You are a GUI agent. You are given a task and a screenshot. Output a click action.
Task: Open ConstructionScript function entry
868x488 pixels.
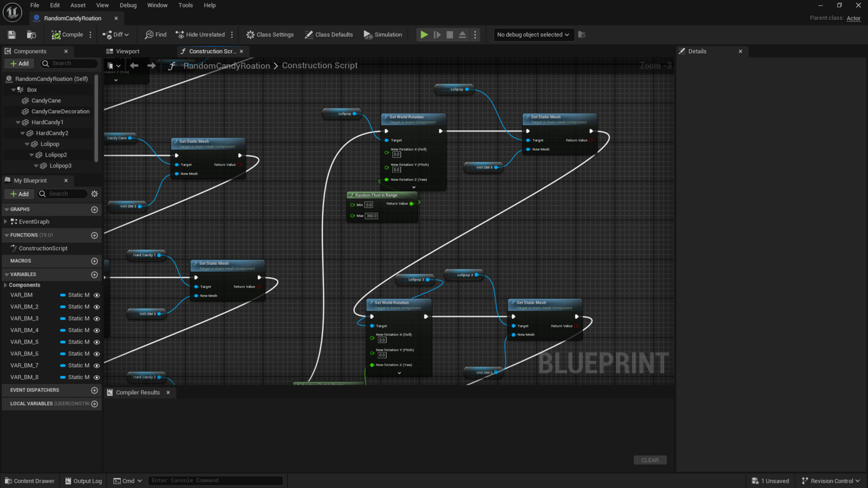pos(43,248)
